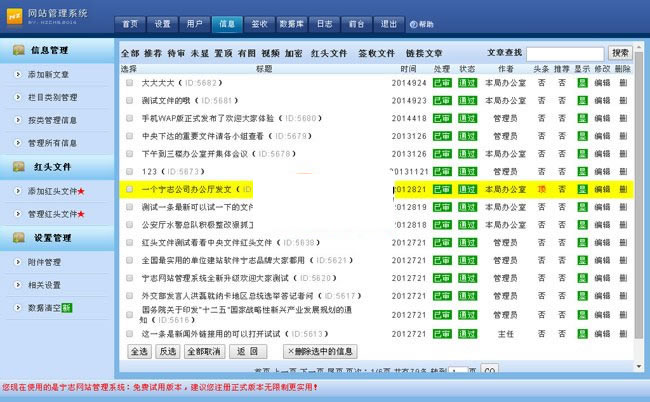Tick the checkbox for 测试文件的哦 row

[x=129, y=101]
